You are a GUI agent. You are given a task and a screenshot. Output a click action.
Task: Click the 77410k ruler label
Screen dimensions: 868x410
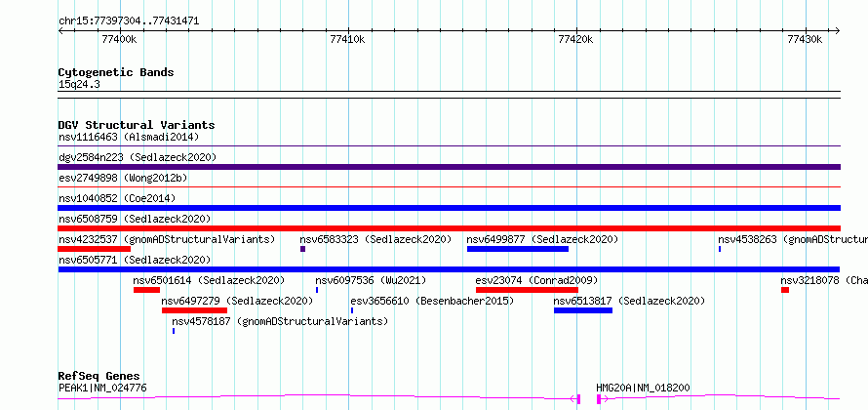tap(347, 39)
